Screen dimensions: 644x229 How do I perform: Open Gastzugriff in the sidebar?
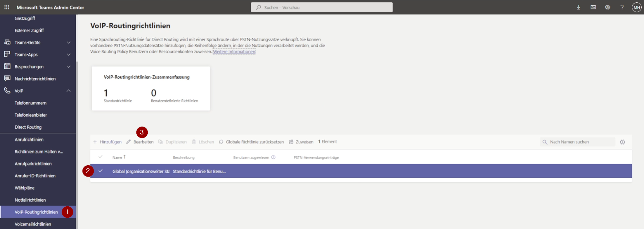(x=25, y=18)
